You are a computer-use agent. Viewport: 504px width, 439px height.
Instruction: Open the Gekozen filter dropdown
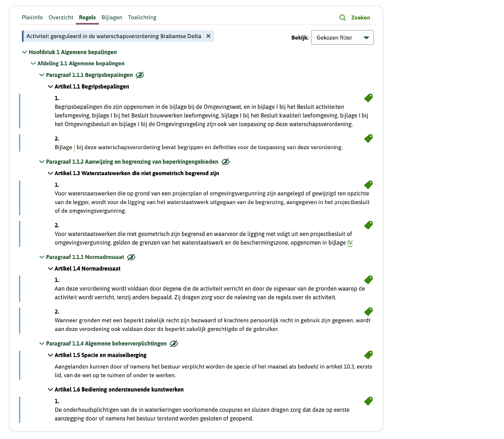(342, 38)
